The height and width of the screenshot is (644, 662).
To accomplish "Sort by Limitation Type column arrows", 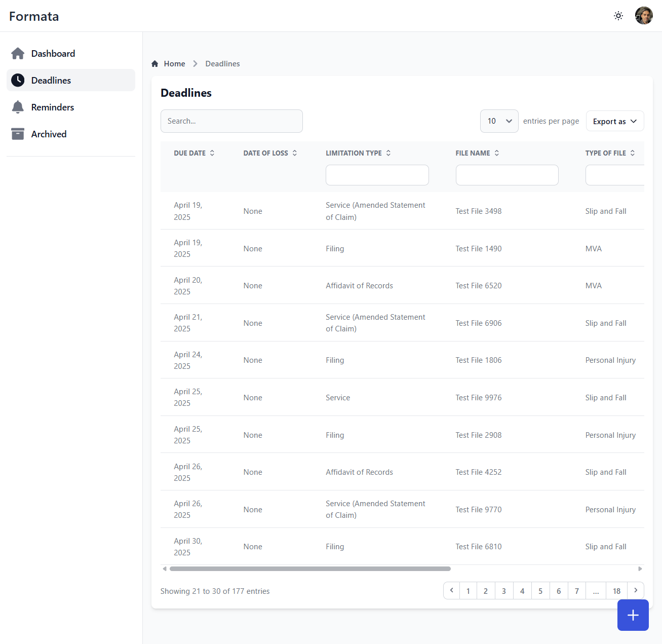I will 388,153.
